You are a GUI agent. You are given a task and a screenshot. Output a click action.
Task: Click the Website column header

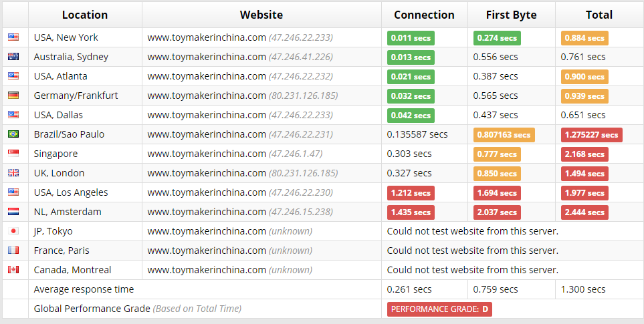point(261,15)
